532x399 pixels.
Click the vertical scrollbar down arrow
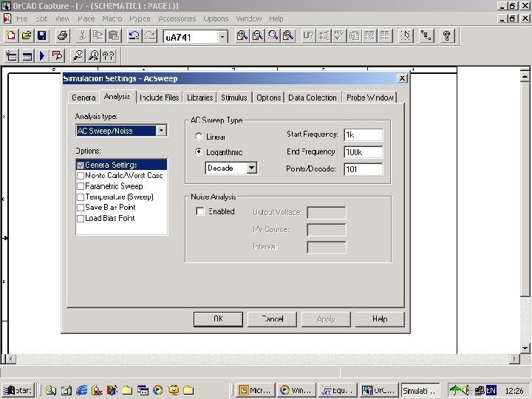tap(525, 348)
